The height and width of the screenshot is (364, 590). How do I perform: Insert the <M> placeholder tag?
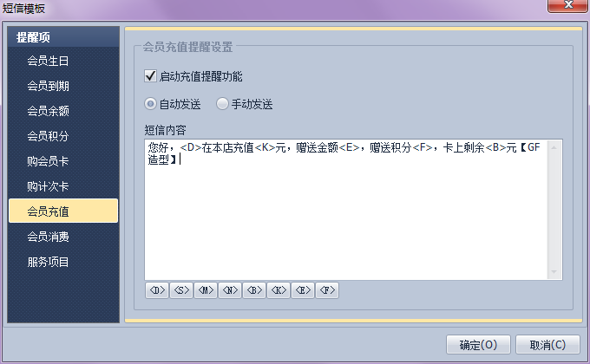(206, 290)
